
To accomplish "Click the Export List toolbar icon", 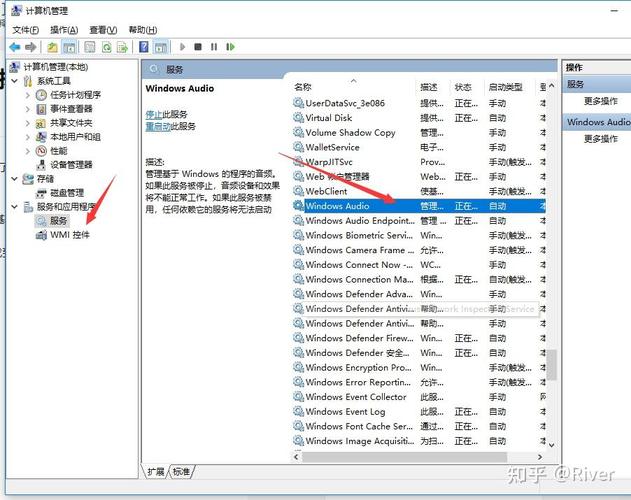I will 120,46.
